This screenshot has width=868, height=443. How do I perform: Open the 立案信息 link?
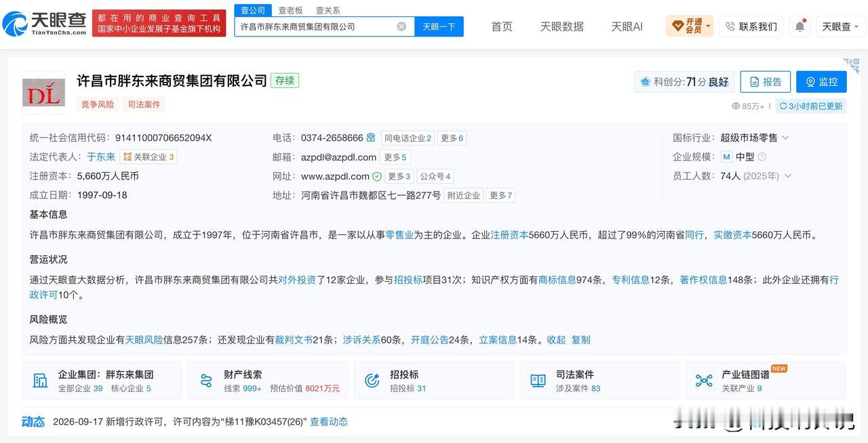point(498,339)
